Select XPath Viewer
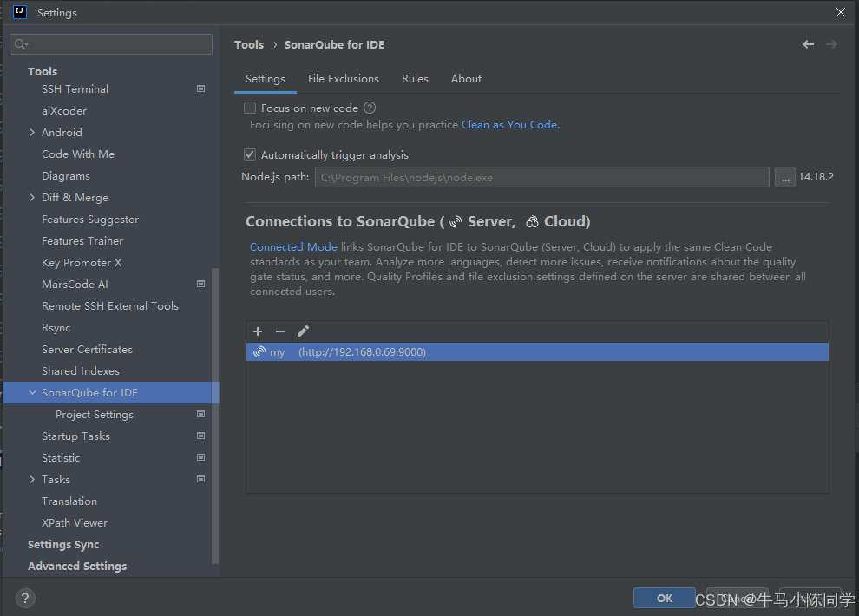Viewport: 859px width, 616px height. (75, 523)
